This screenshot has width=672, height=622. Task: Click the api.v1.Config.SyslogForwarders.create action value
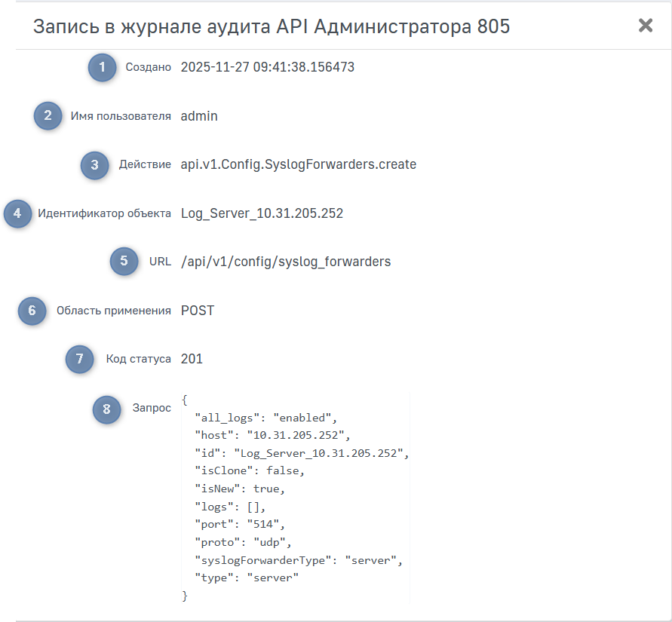(x=298, y=164)
